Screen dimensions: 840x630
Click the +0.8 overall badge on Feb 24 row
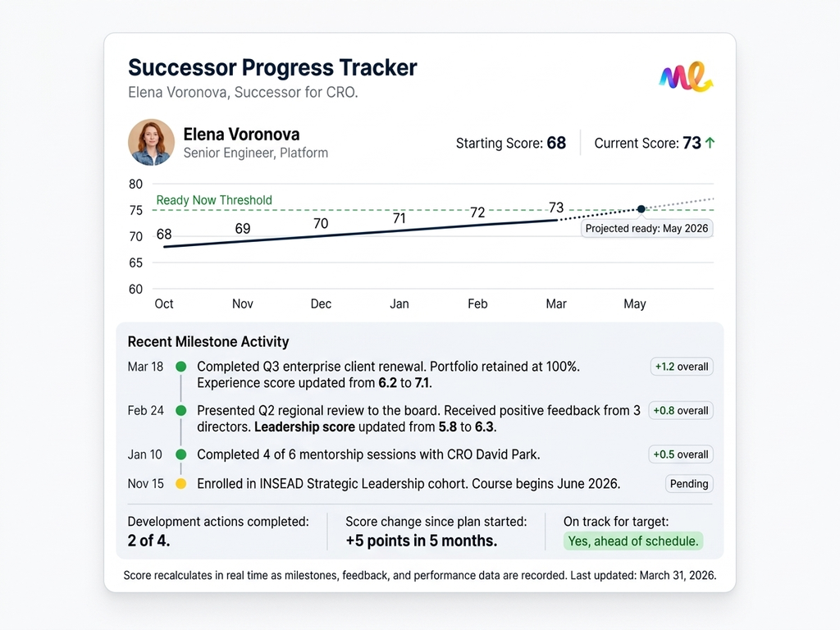[682, 410]
